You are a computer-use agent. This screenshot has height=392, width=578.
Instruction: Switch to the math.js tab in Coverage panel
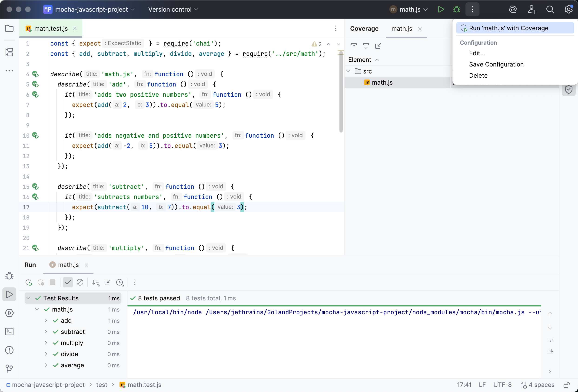point(401,29)
